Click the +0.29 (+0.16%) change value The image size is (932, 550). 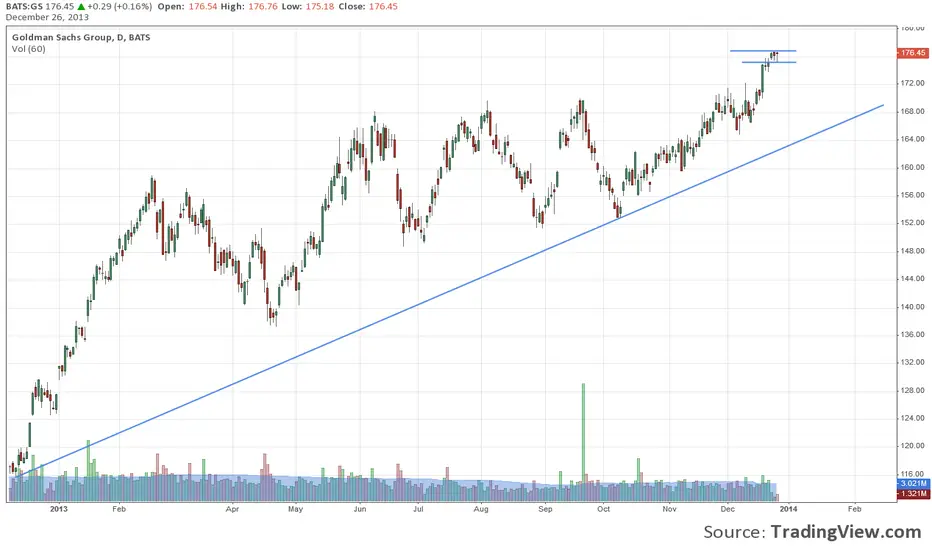click(x=119, y=7)
